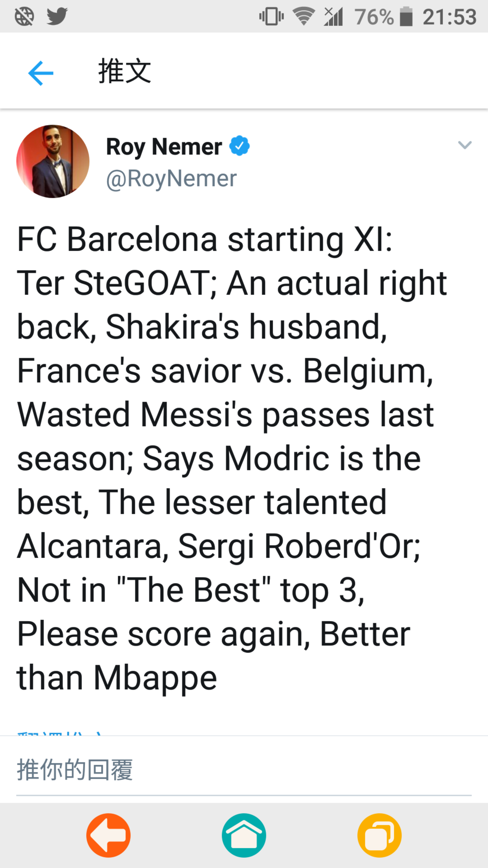The image size is (488, 868).
Task: Tap the 21:53 clock in status bar
Action: click(x=450, y=17)
